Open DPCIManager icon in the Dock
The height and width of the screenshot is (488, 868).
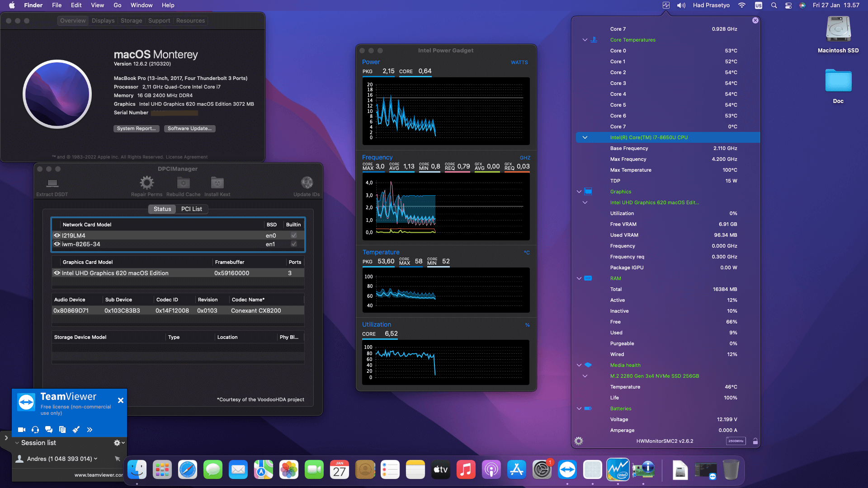(643, 470)
